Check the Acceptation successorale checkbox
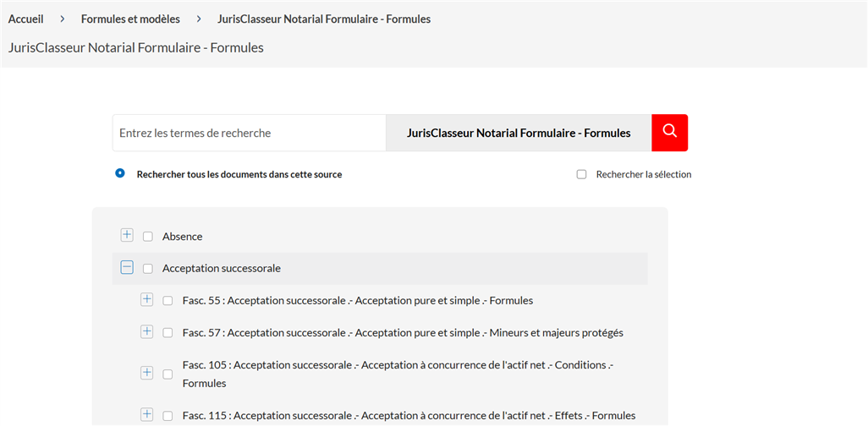The height and width of the screenshot is (426, 868). click(x=148, y=269)
